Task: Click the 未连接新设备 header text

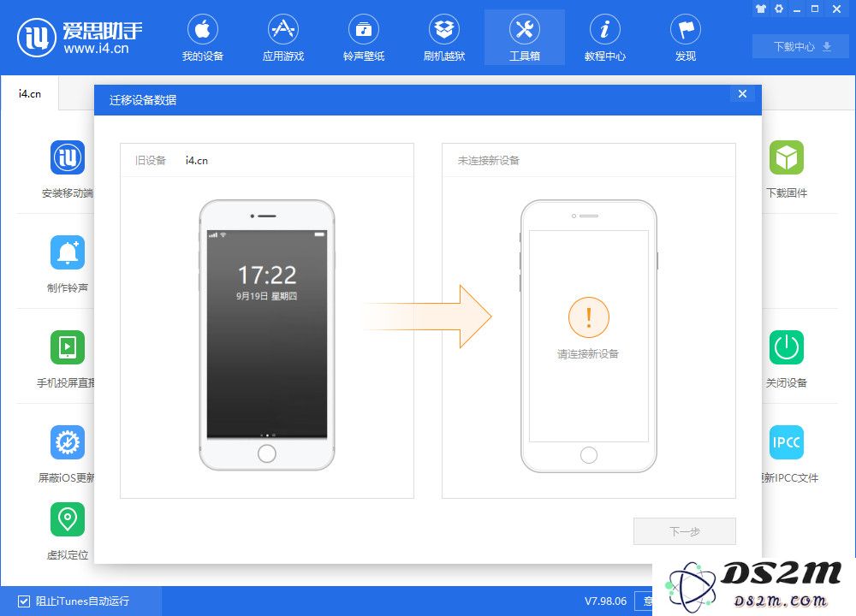Action: click(x=489, y=160)
